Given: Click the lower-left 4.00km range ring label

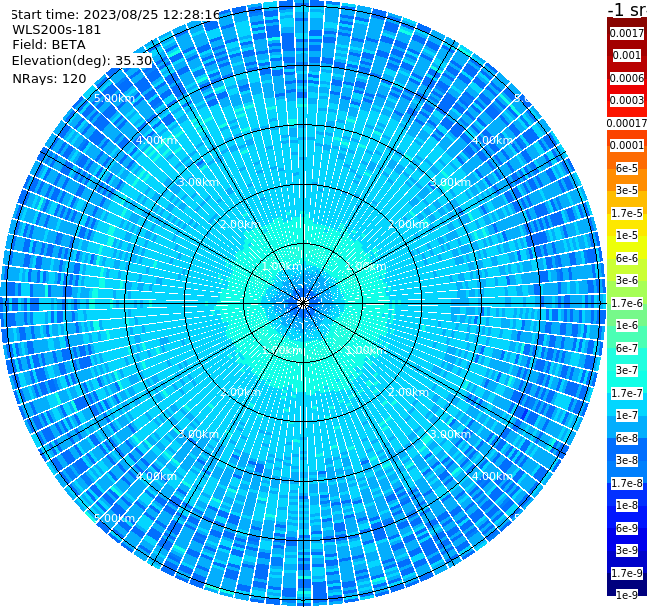Looking at the screenshot, I should point(156,476).
